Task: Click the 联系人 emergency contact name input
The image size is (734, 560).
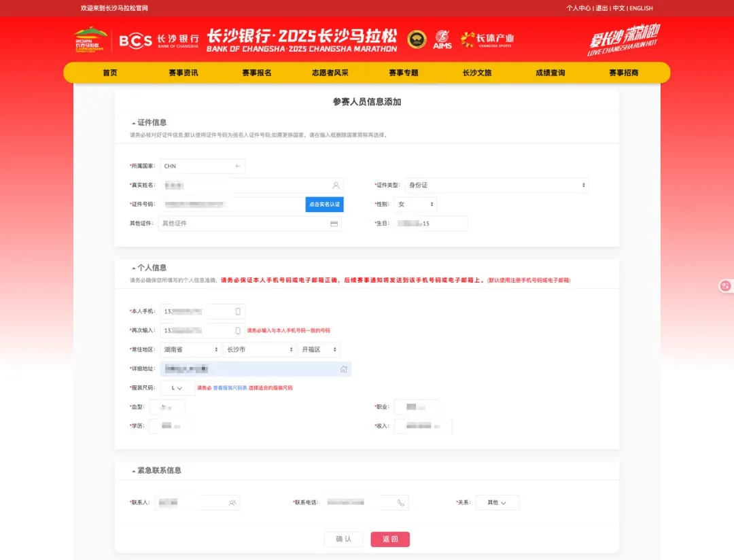Action: [198, 503]
